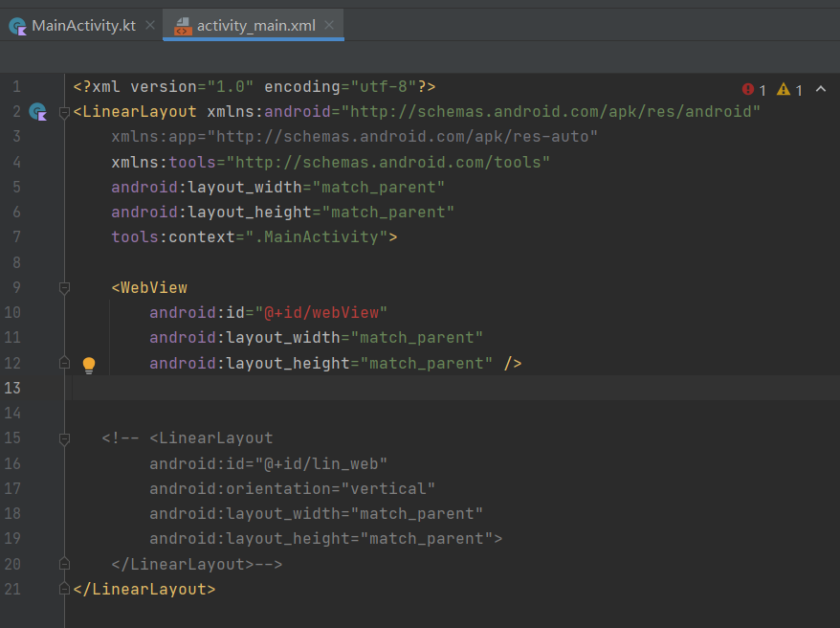This screenshot has height=628, width=840.
Task: Click the yellow lightbulb quick-fix icon
Action: [x=89, y=365]
